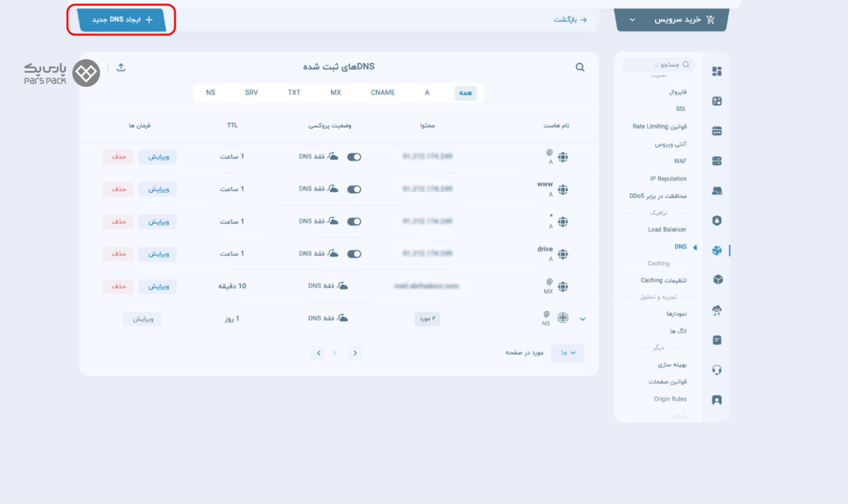Toggle proxy switch for the drive record
The image size is (848, 504).
pos(354,254)
